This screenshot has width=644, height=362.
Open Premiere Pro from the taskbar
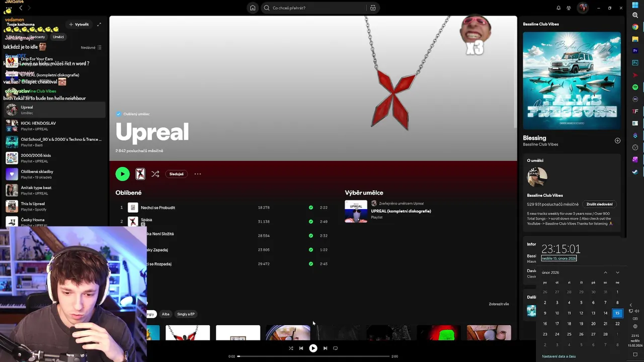pos(635,51)
